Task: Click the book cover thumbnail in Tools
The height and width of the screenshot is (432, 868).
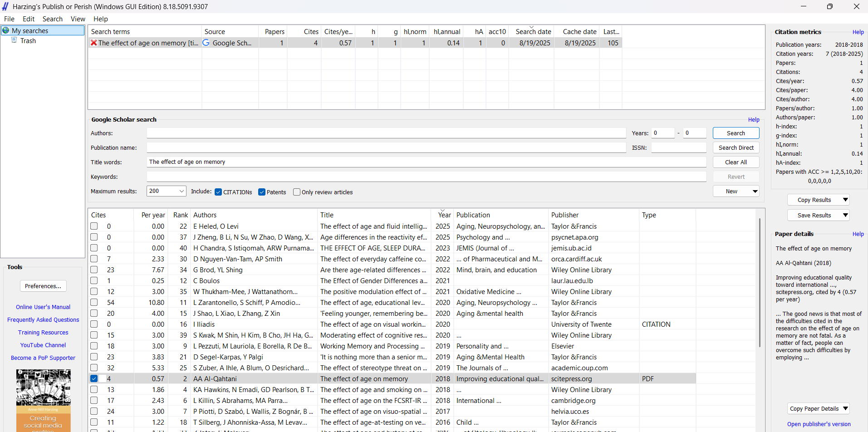Action: (43, 400)
